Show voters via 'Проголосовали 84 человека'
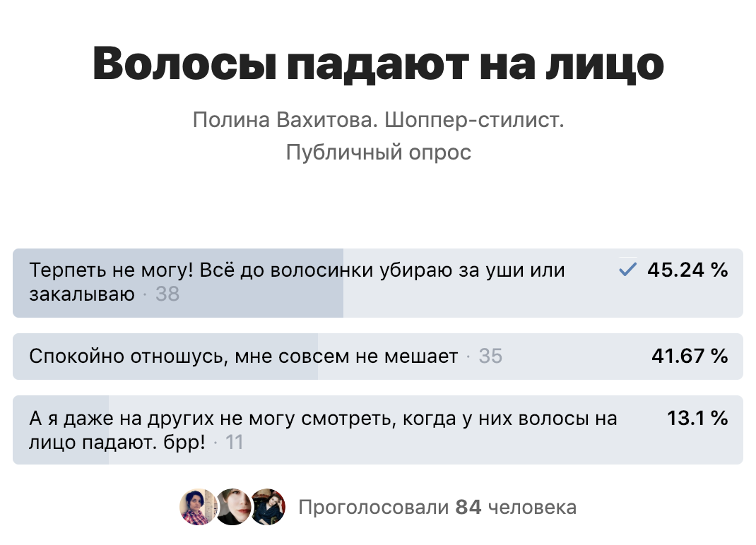This screenshot has height=545, width=756. (437, 508)
